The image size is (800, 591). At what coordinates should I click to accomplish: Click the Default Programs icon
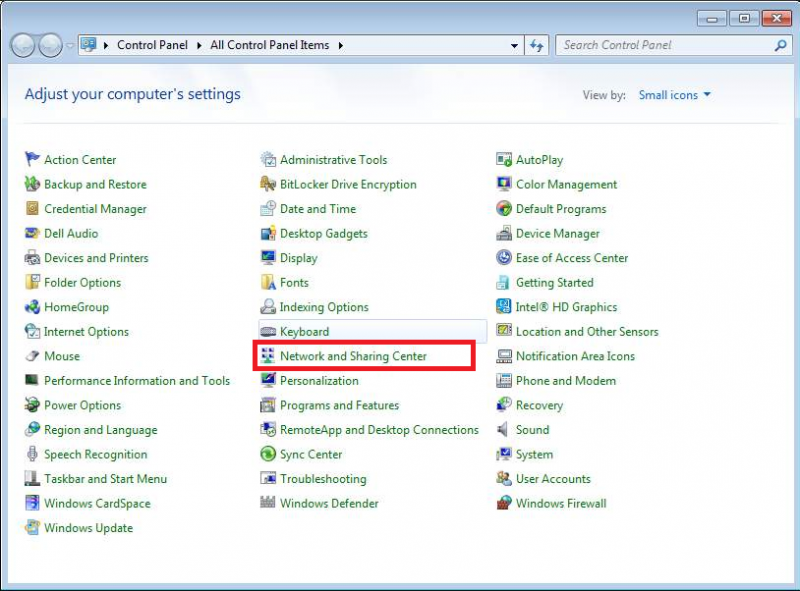pyautogui.click(x=504, y=208)
